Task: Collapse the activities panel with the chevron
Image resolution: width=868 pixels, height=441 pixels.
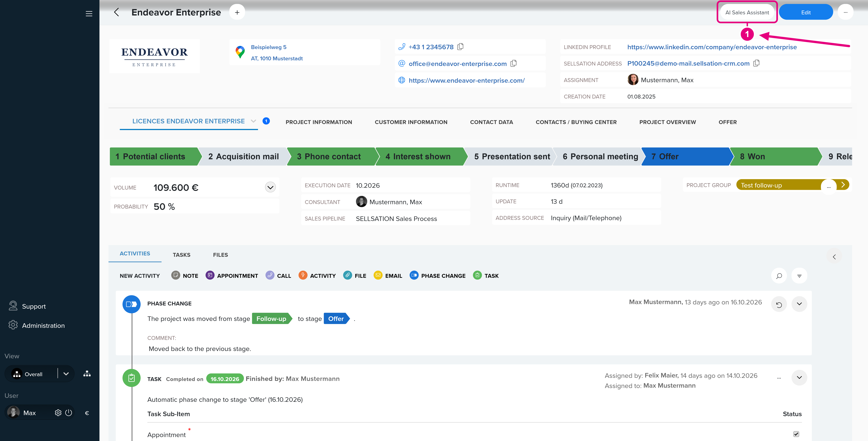Action: coord(834,257)
